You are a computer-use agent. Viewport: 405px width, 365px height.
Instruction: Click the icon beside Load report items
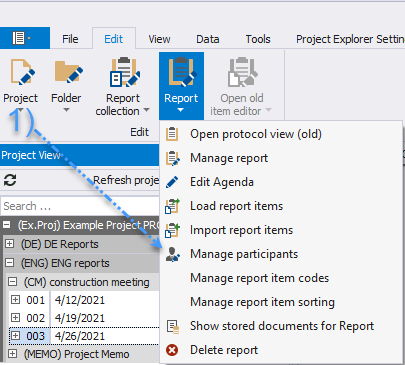point(173,206)
